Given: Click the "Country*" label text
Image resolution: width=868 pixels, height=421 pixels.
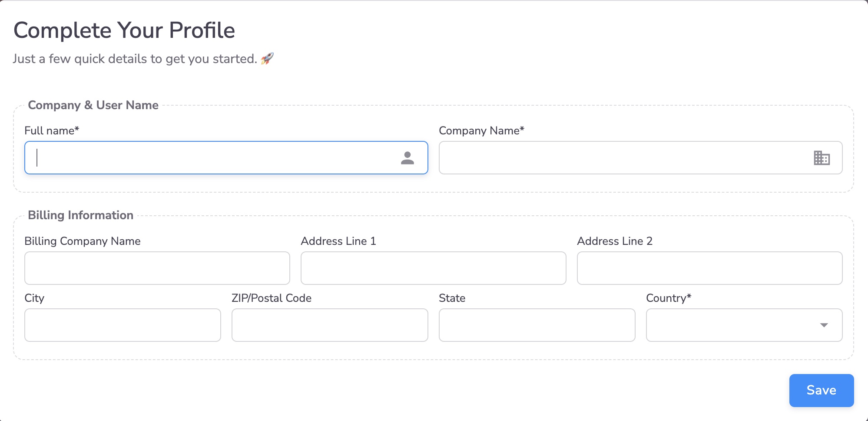Looking at the screenshot, I should tap(668, 298).
